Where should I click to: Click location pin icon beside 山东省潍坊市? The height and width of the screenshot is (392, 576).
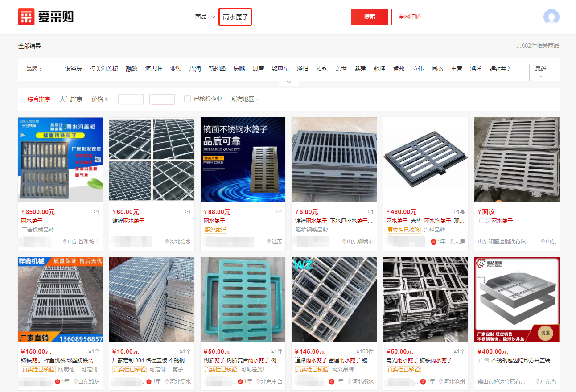pos(65,242)
